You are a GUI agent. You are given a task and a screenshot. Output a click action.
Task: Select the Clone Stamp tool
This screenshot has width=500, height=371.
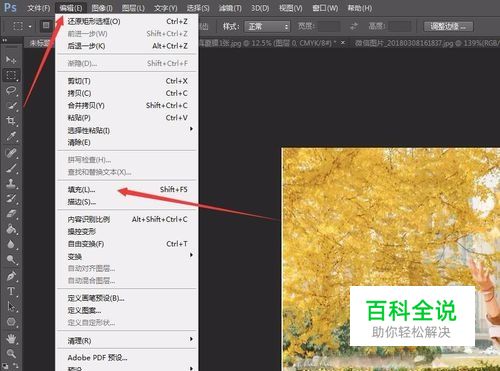click(11, 183)
